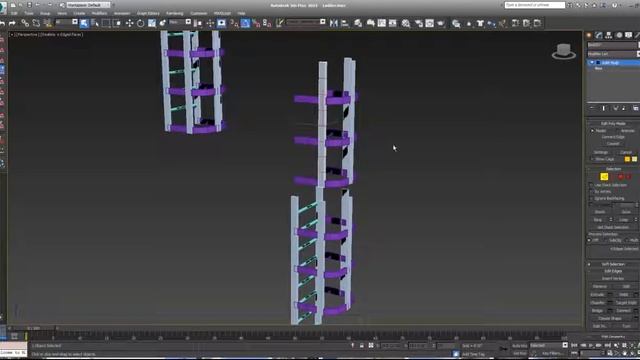Collapse the Selection rollout header
Image resolution: width=640 pixels, height=360 pixels.
click(613, 169)
